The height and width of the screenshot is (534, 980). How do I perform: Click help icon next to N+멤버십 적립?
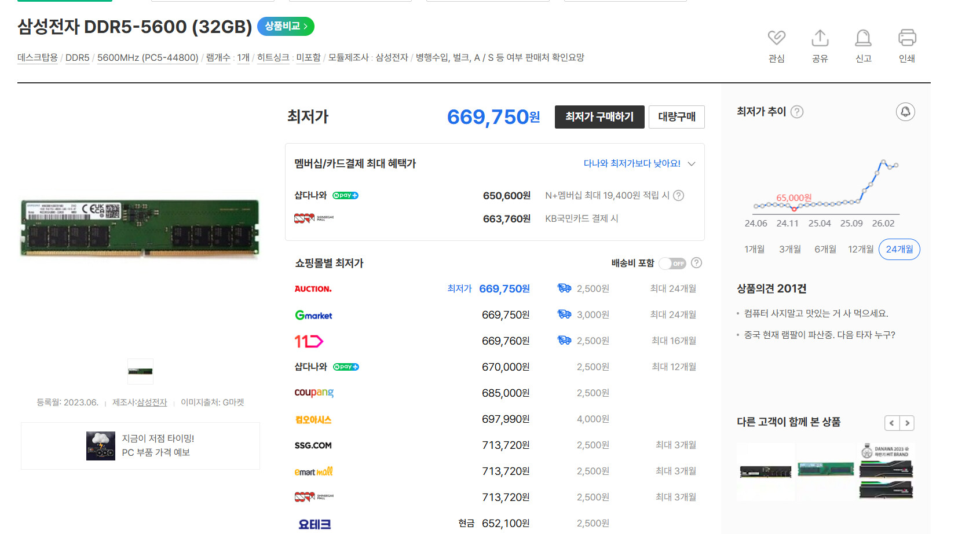[678, 196]
